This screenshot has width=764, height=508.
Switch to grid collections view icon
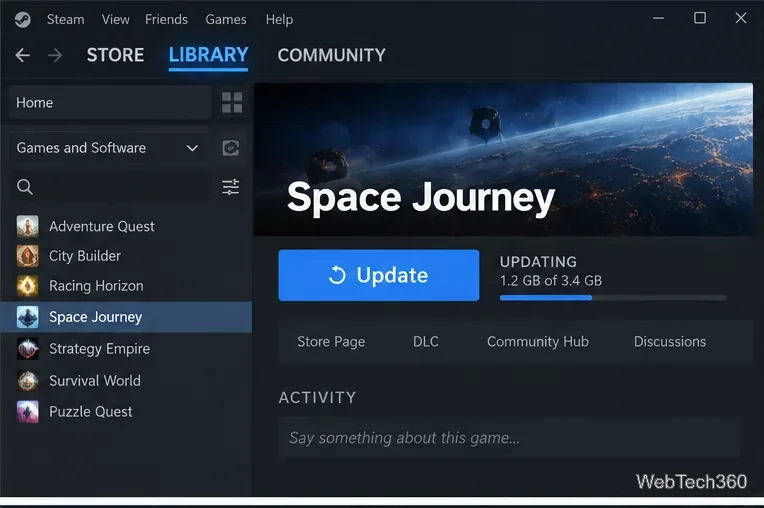tap(232, 103)
